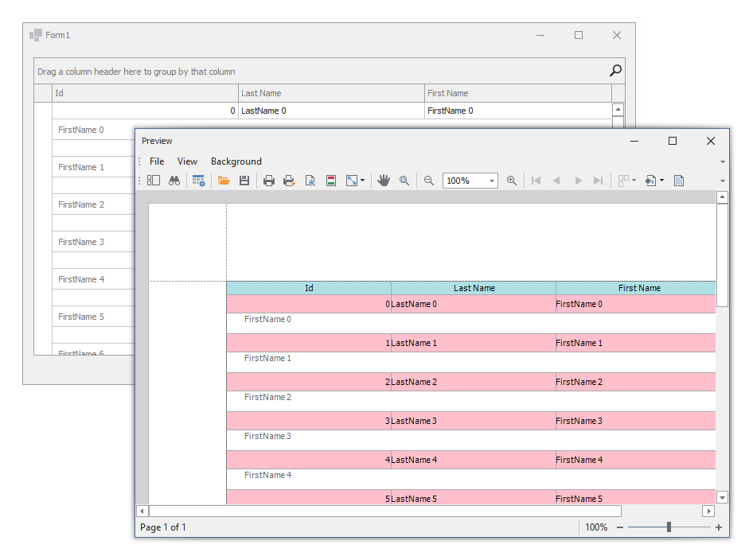Open search with the binoculars icon
Viewport: 753px width, 560px height.
pyautogui.click(x=174, y=181)
